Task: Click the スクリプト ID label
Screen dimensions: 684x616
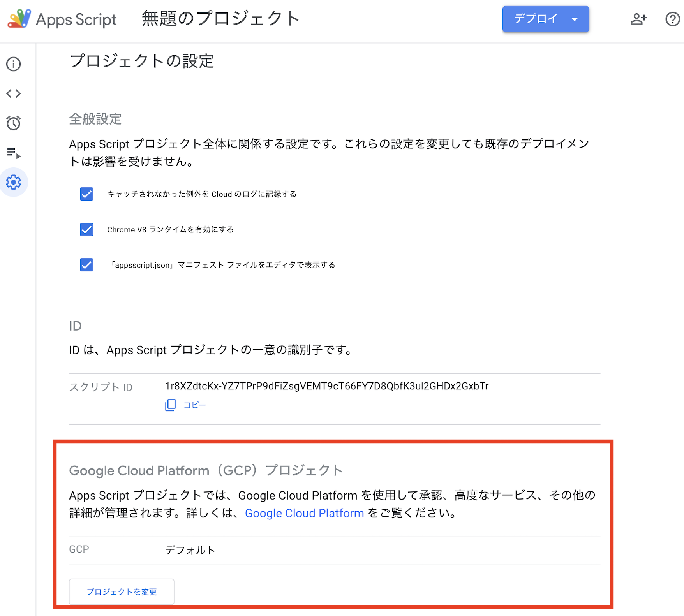Action: pos(101,387)
